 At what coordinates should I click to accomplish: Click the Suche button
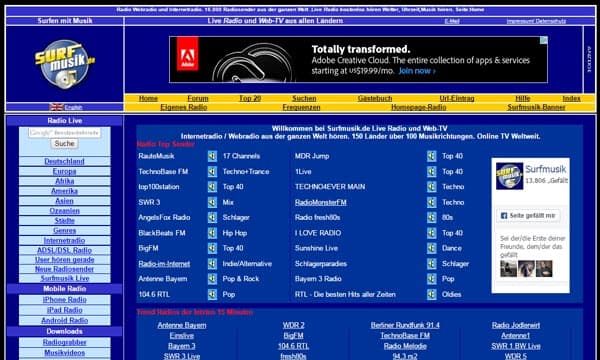point(64,143)
